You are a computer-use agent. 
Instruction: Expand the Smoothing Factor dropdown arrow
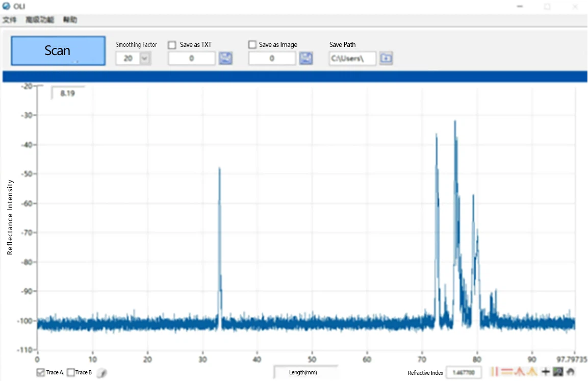144,59
